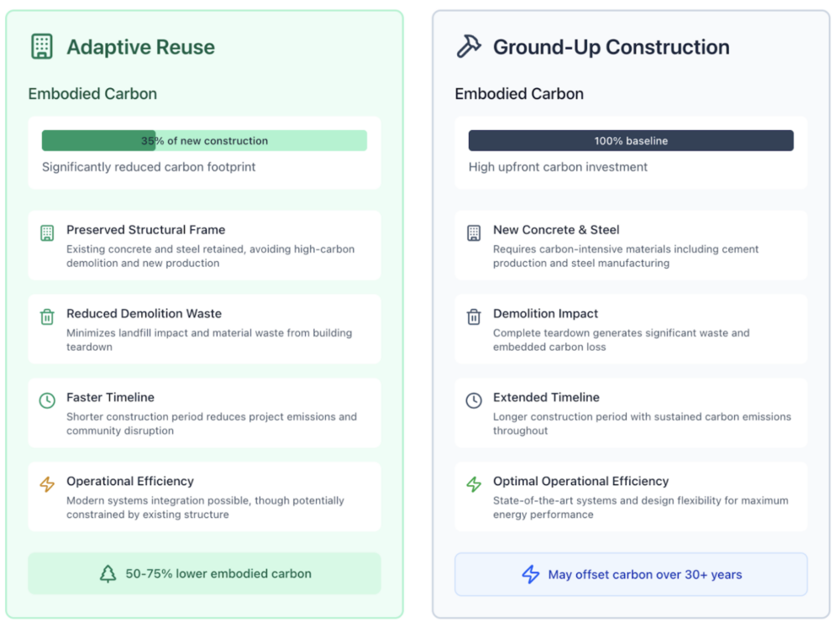This screenshot has height=627, width=840.
Task: Open the Preserved Structural Frame card title
Action: [145, 229]
